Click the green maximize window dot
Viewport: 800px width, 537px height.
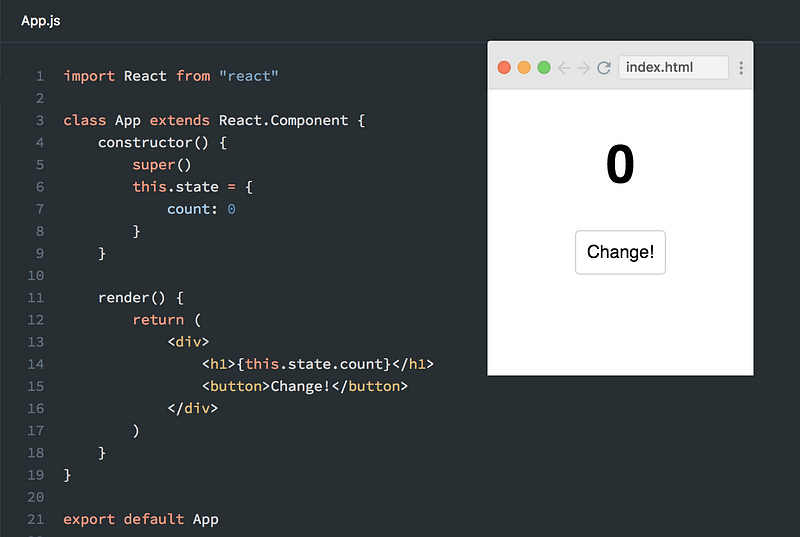click(x=544, y=67)
